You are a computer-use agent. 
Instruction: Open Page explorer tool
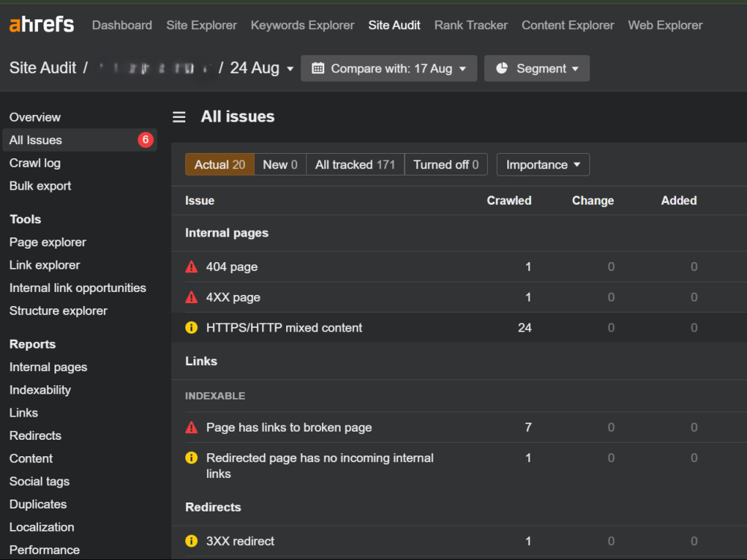point(48,242)
